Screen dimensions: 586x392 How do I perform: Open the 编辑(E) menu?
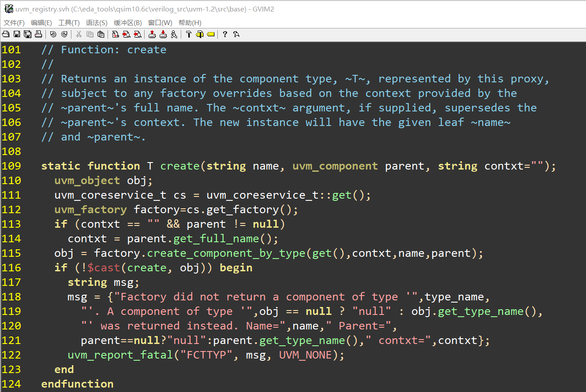41,23
